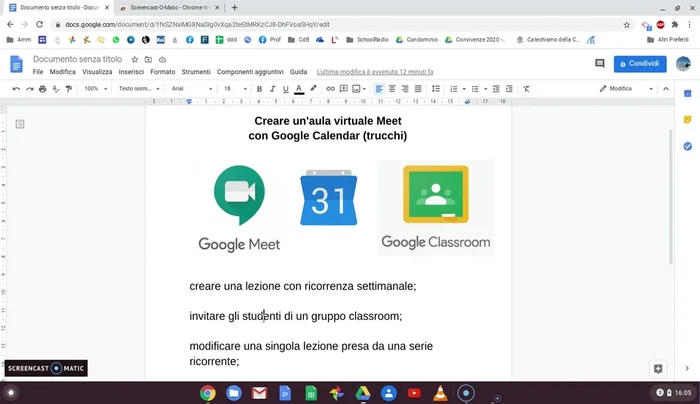700x404 pixels.
Task: Click the Undo icon in toolbar
Action: [16, 89]
